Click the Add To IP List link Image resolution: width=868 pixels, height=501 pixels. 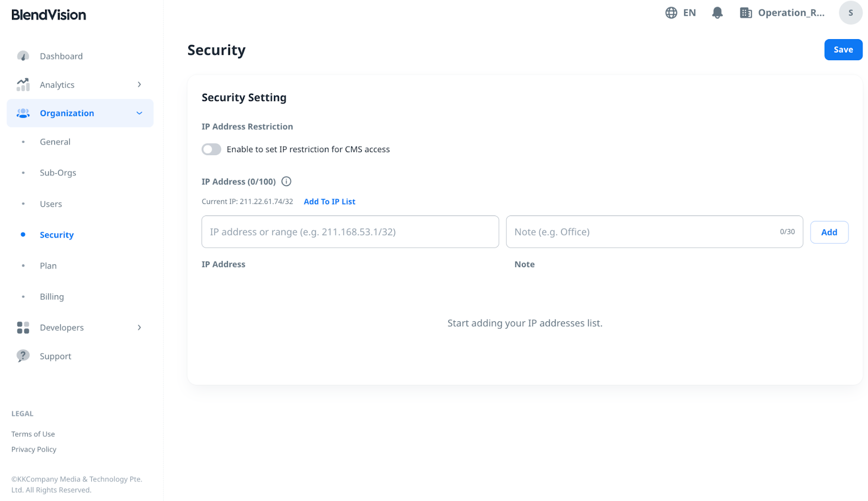(329, 201)
